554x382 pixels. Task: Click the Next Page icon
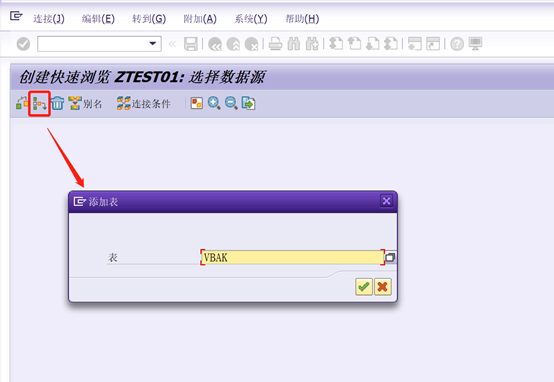(373, 44)
